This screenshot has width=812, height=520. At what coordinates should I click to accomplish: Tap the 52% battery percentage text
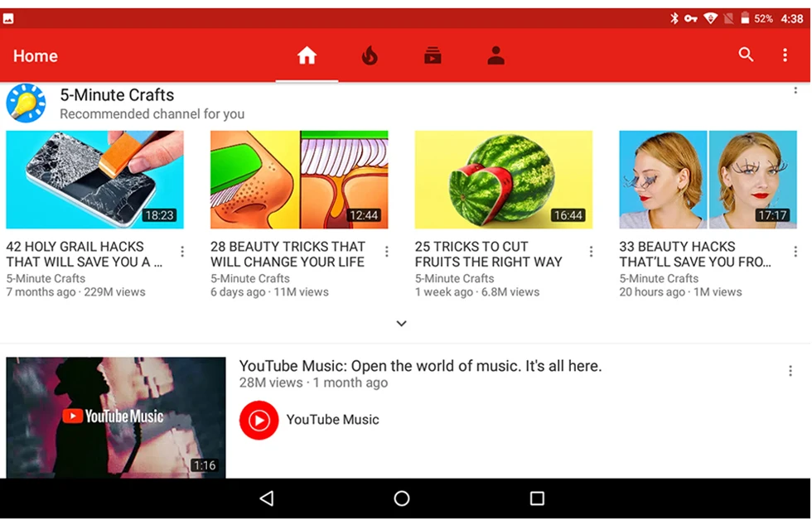point(763,18)
